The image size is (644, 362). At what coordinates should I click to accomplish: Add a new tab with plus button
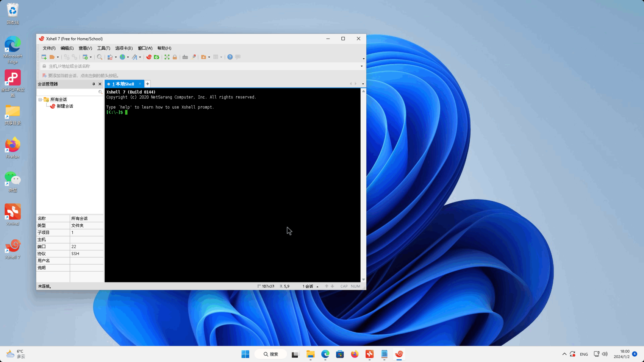click(x=148, y=84)
